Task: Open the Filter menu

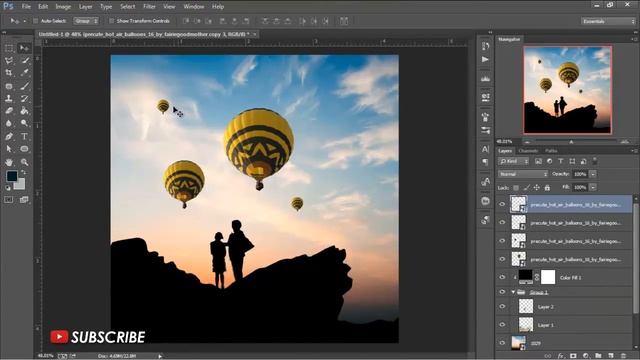Action: [x=149, y=7]
